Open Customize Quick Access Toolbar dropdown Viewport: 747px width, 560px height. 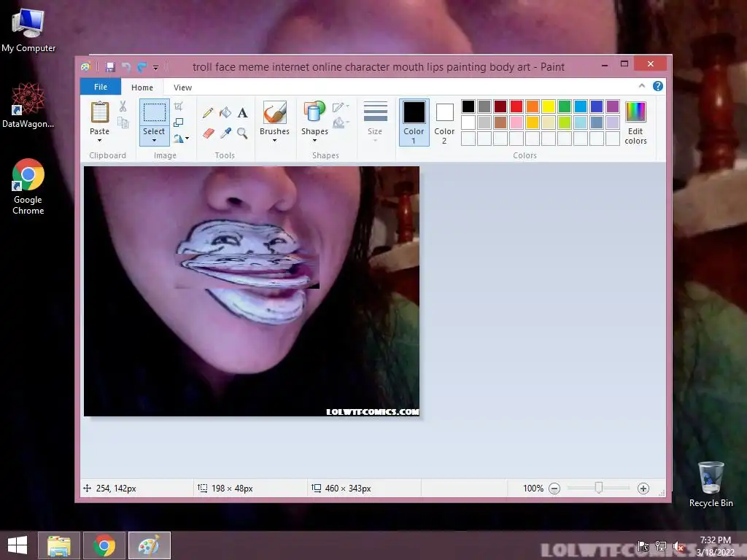156,68
